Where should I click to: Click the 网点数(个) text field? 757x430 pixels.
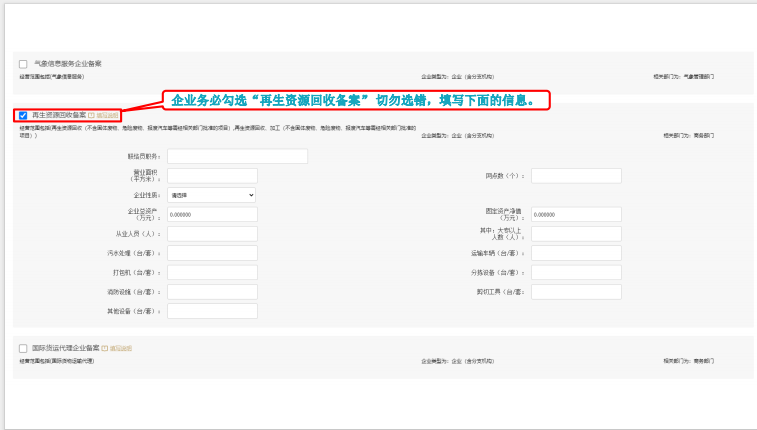(575, 176)
